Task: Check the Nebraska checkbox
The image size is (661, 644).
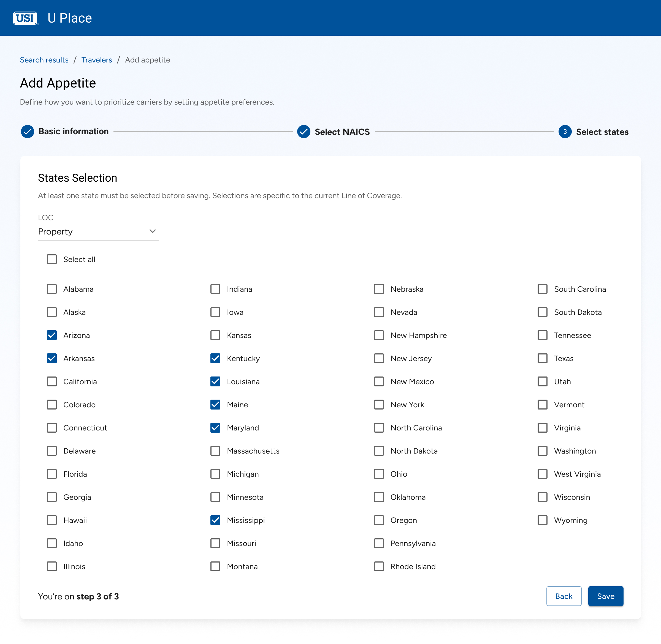Action: (x=379, y=289)
